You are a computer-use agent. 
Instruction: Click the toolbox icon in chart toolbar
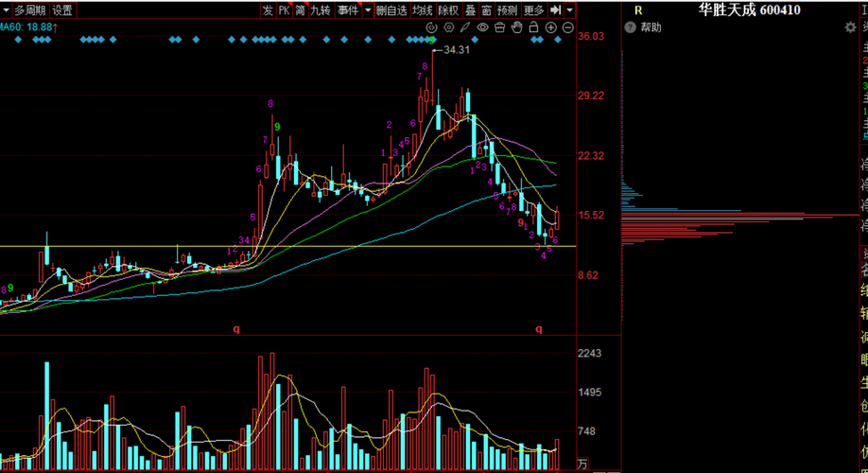pos(500,27)
